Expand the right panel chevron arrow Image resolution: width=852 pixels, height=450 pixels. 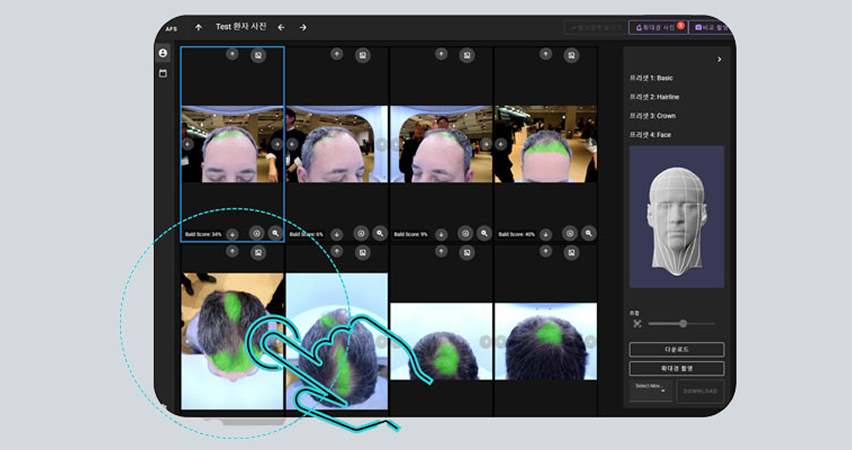[719, 60]
